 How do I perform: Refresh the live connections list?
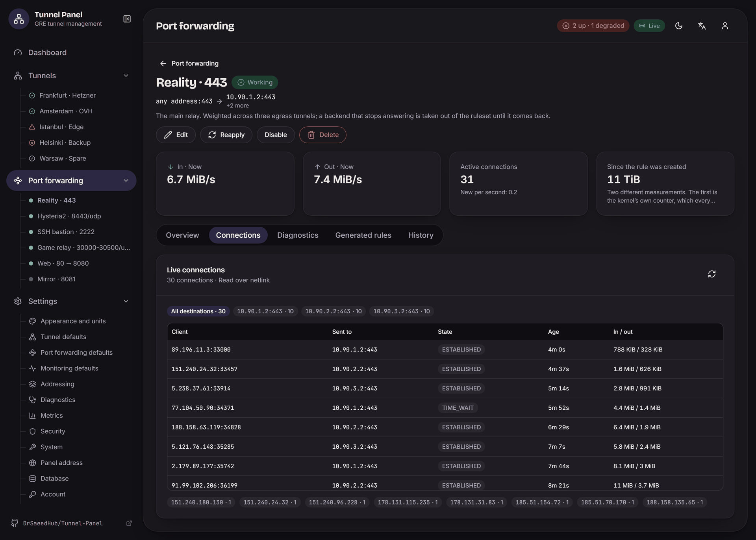[712, 274]
